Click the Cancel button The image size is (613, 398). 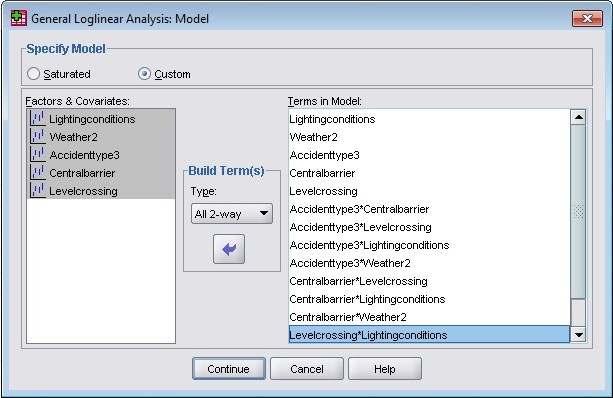(307, 369)
